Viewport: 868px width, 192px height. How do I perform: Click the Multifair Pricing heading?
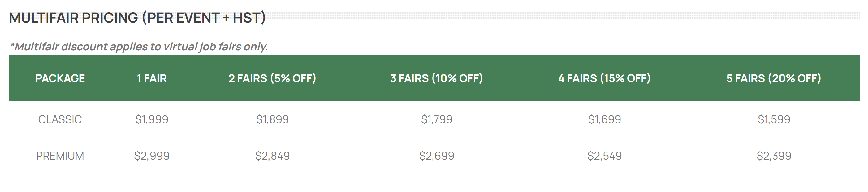click(137, 18)
